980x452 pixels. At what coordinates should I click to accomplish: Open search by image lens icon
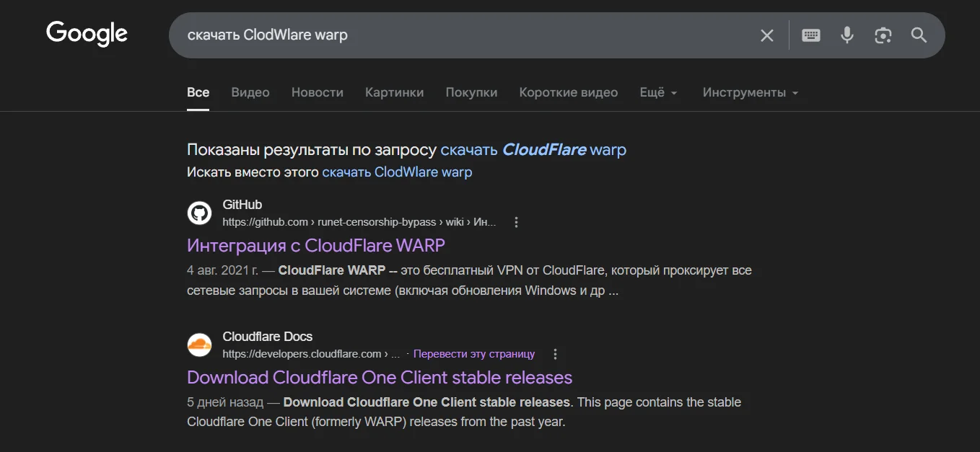click(883, 35)
